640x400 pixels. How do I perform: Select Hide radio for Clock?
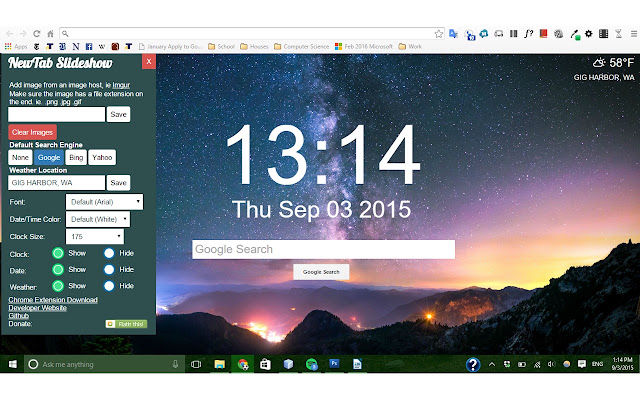pyautogui.click(x=109, y=253)
